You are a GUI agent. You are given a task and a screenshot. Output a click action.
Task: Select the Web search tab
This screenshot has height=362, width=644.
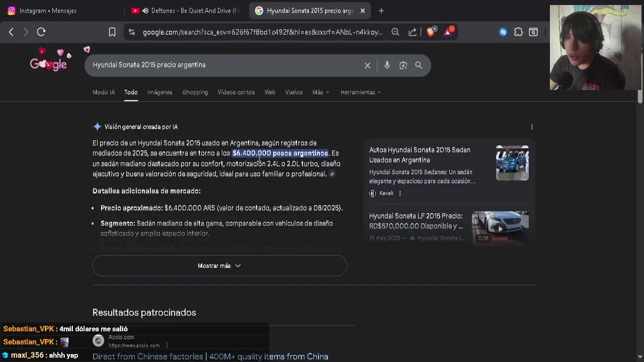point(270,93)
